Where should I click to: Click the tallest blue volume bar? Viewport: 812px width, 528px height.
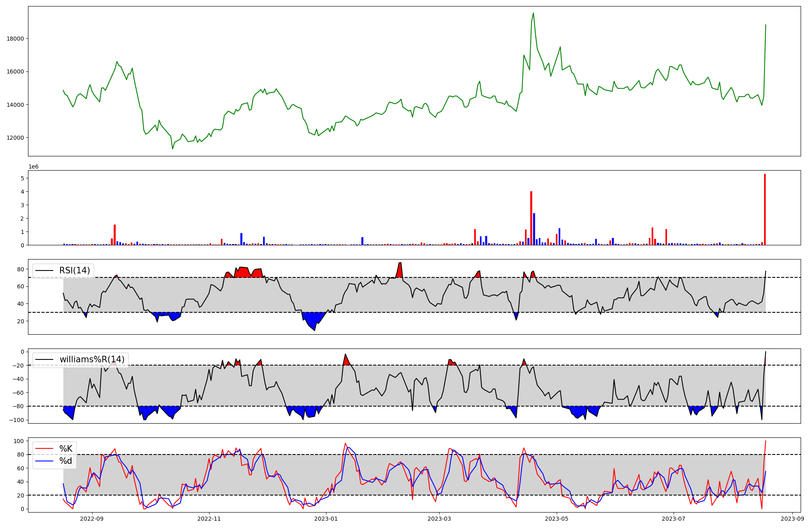[534, 229]
